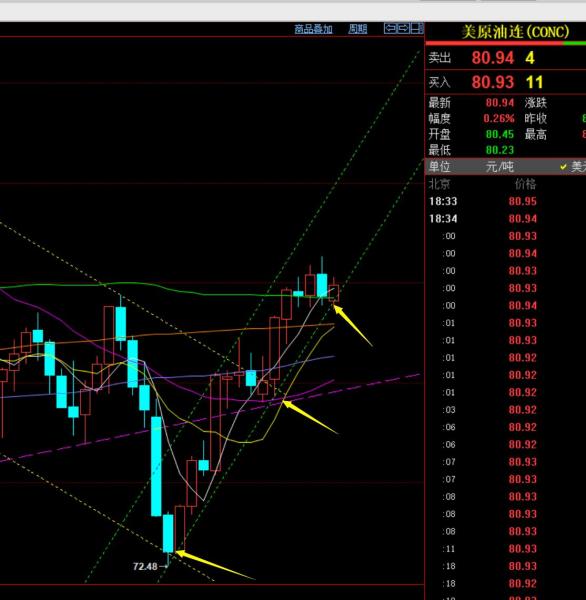Select the 元/吨 unit option
Viewport: 586px width, 600px height.
499,167
